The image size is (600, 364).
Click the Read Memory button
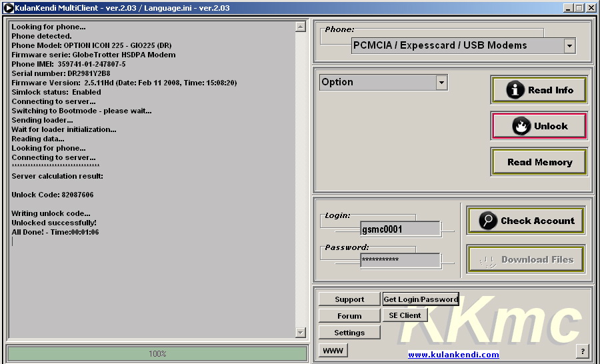pyautogui.click(x=539, y=162)
